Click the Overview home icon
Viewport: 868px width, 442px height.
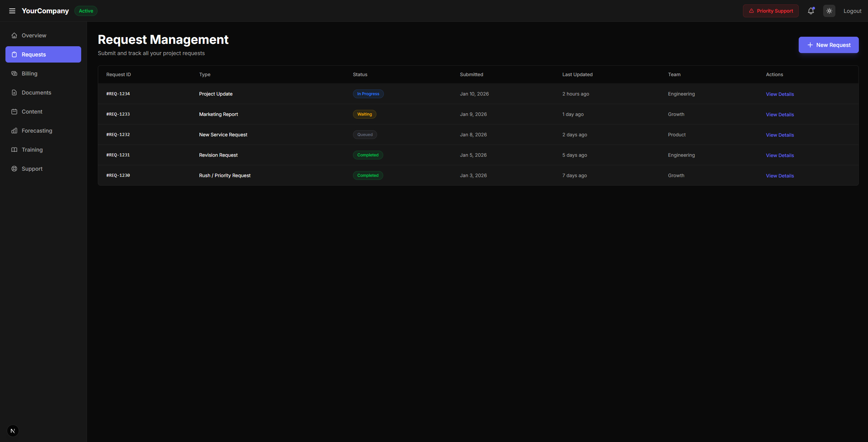pos(14,35)
